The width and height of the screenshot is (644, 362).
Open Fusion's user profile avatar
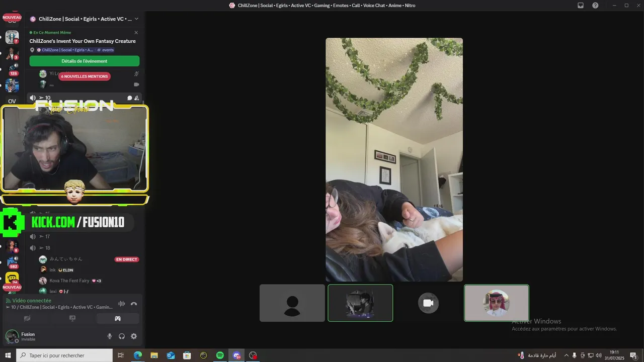coord(12,336)
